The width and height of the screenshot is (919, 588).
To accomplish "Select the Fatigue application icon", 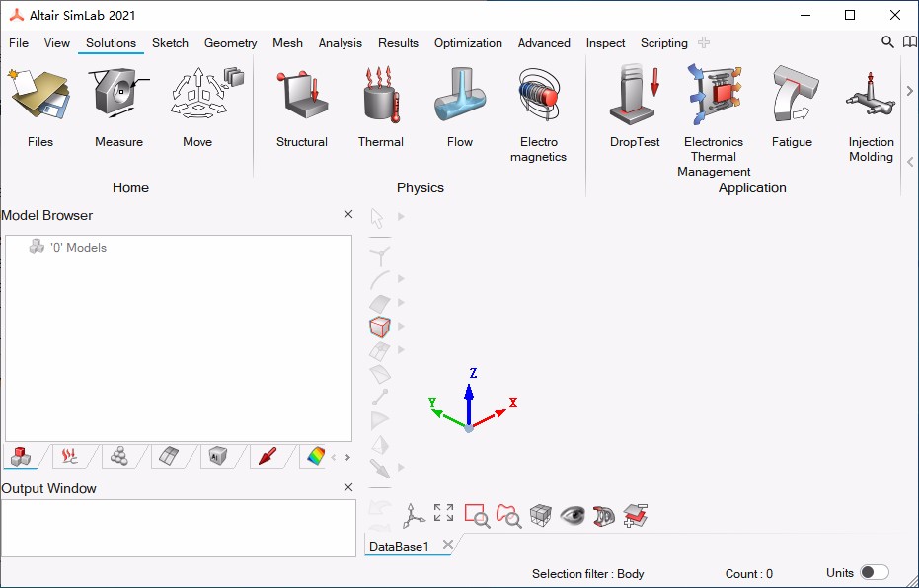I will pyautogui.click(x=792, y=96).
